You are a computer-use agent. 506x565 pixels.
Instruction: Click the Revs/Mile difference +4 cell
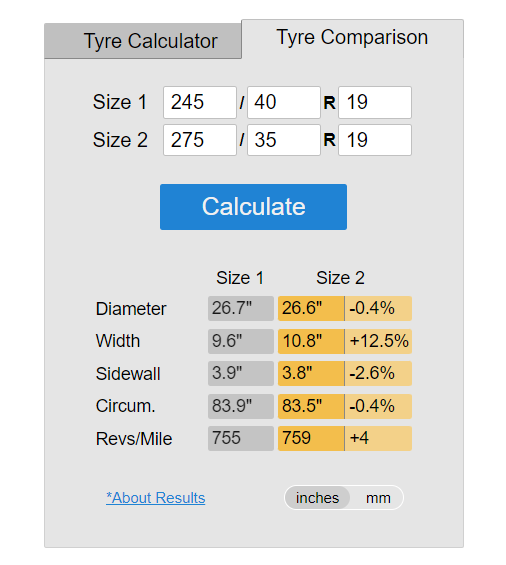coord(378,439)
